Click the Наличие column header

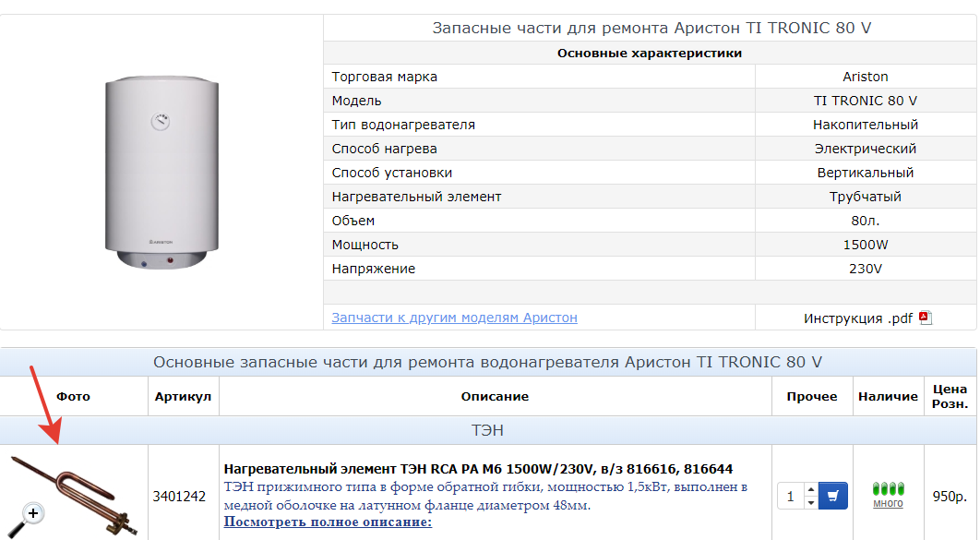pos(888,396)
